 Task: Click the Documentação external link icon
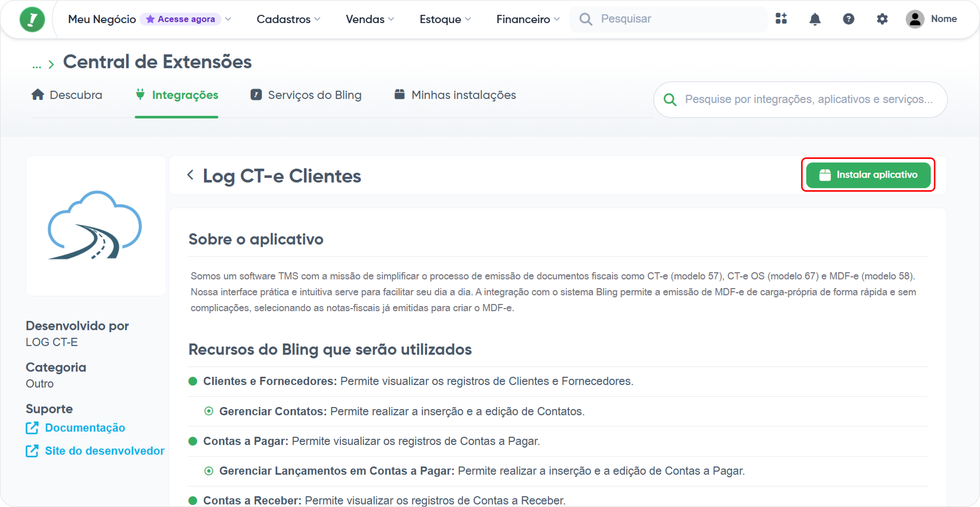click(x=32, y=428)
